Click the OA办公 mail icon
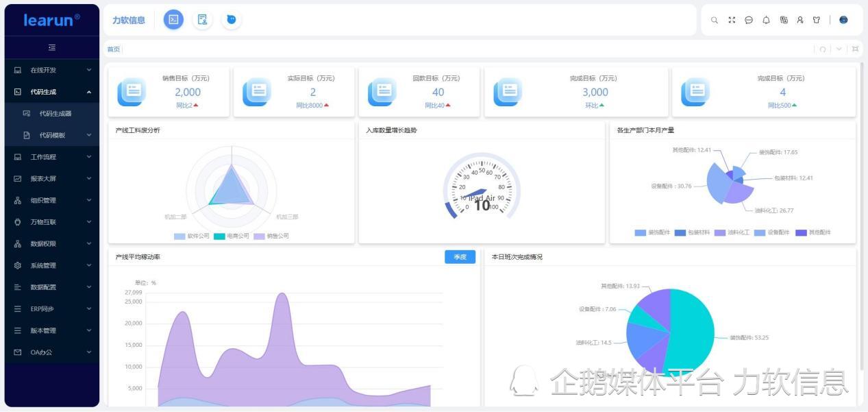Screen dimensions: 868x412 [18, 352]
